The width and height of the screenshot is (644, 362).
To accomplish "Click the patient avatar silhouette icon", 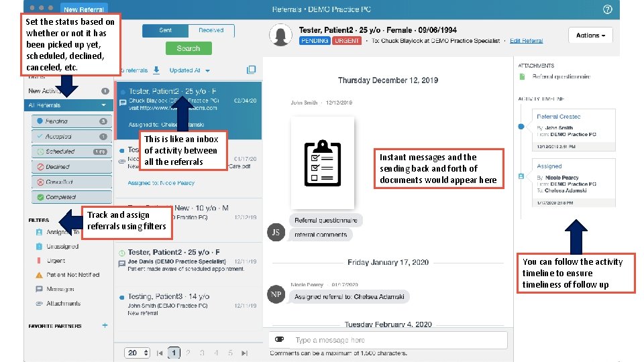I will click(x=280, y=35).
